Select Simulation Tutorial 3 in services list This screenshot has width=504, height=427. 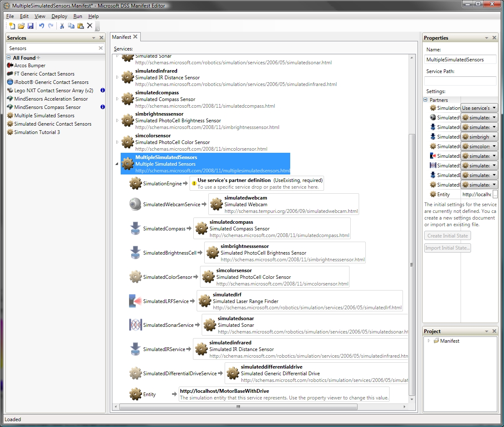coord(37,132)
